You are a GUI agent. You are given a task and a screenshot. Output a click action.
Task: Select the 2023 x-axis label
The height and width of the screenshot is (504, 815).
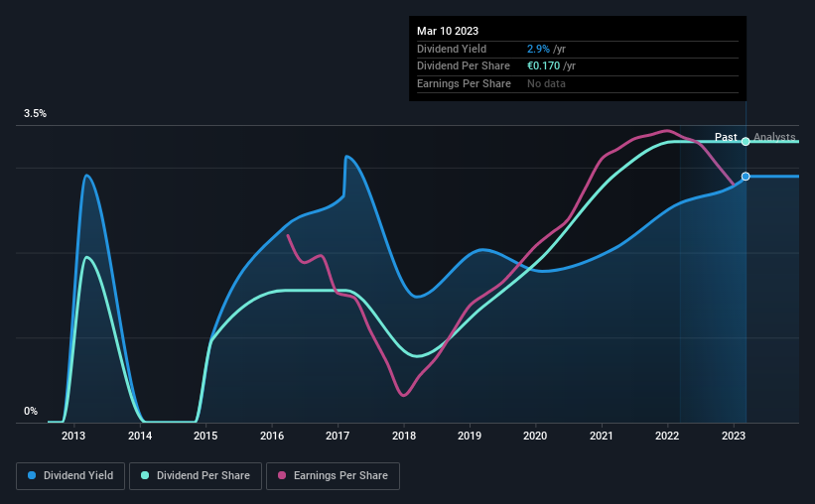(734, 436)
